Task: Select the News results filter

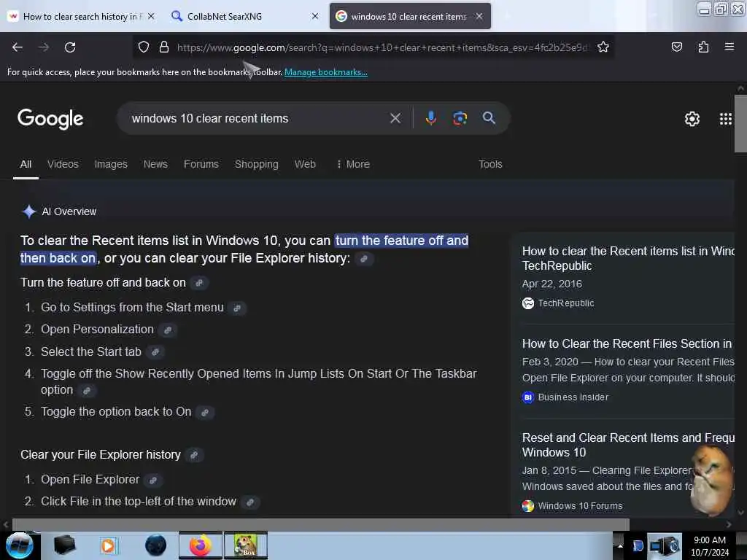Action: click(156, 164)
